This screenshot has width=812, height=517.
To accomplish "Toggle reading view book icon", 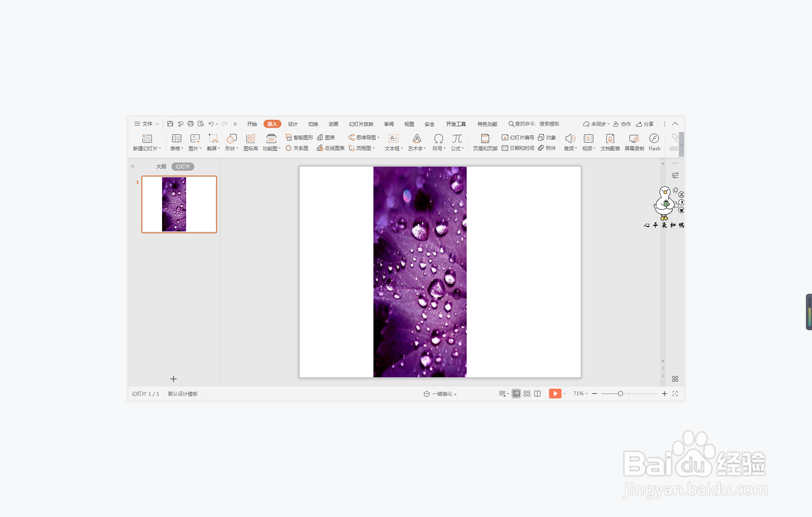I will 538,394.
